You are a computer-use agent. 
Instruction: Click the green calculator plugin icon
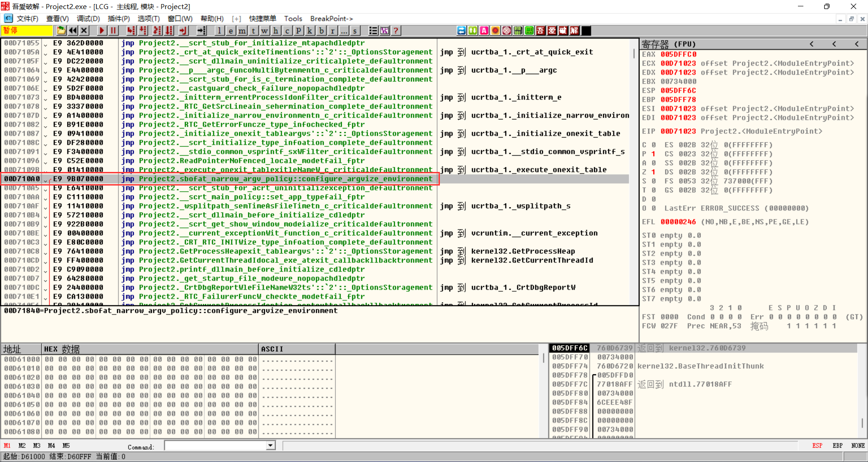point(529,30)
